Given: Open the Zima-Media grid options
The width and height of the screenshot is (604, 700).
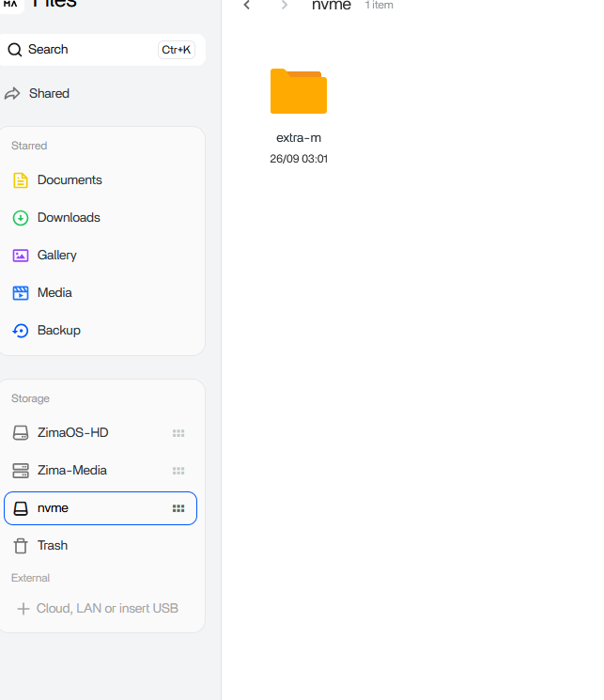Looking at the screenshot, I should click(178, 471).
